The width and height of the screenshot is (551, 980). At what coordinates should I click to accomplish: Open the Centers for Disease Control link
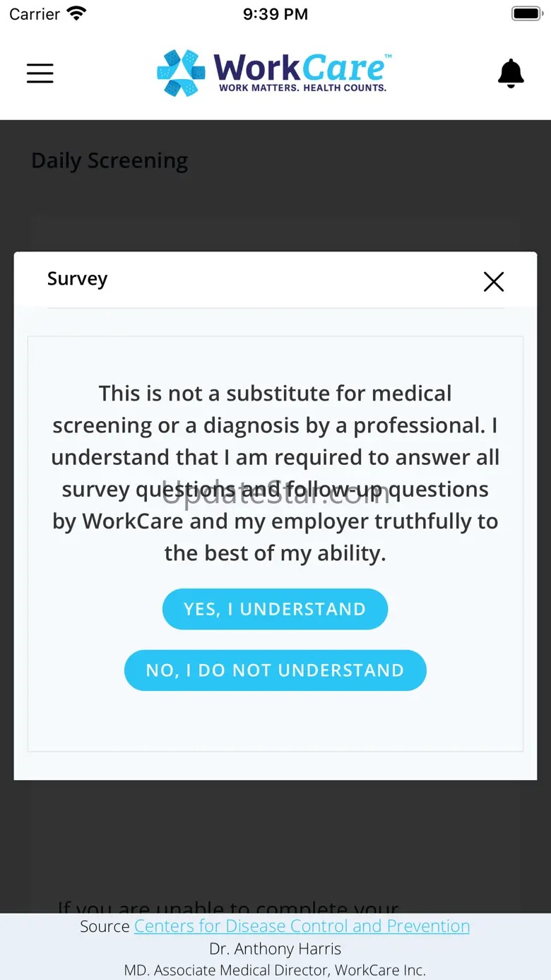pos(302,926)
